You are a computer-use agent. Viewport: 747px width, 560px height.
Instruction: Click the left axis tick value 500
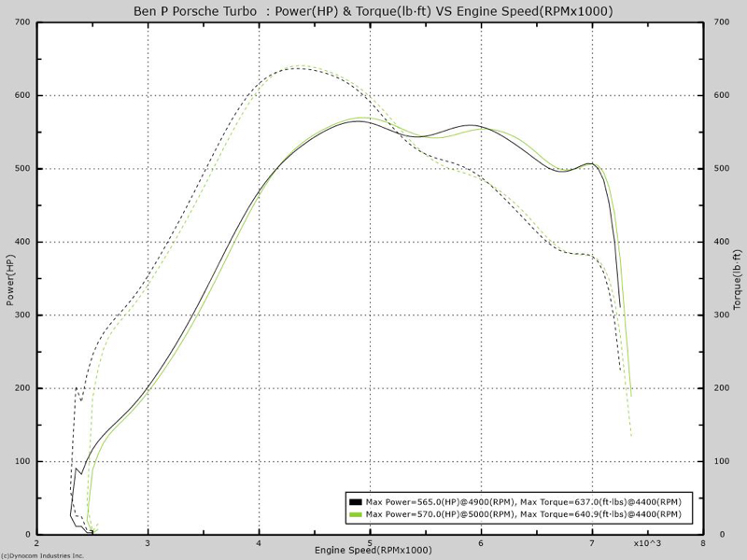[x=22, y=169]
